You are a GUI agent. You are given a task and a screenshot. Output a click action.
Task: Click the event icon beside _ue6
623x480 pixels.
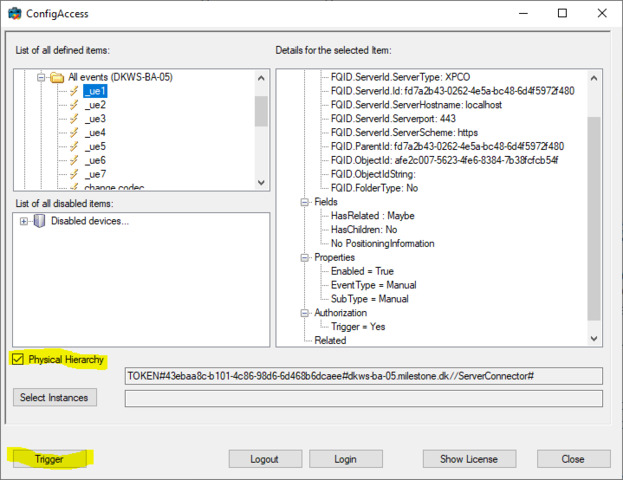pos(73,161)
